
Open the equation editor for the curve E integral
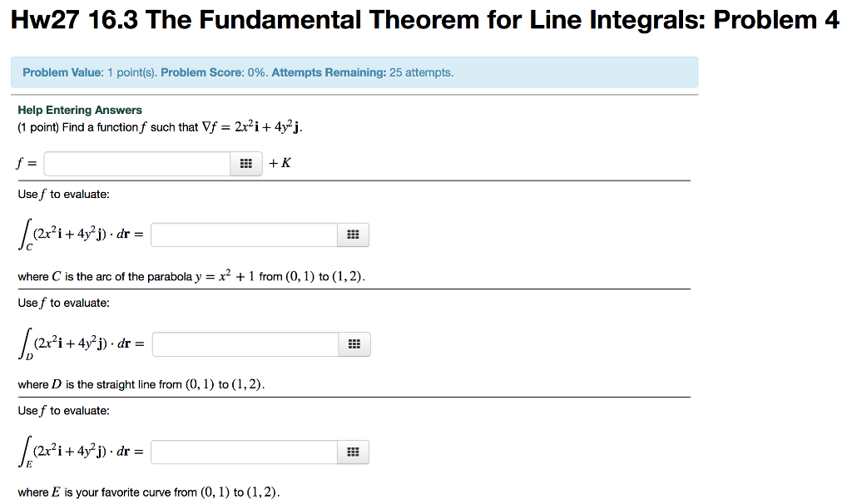pyautogui.click(x=352, y=452)
